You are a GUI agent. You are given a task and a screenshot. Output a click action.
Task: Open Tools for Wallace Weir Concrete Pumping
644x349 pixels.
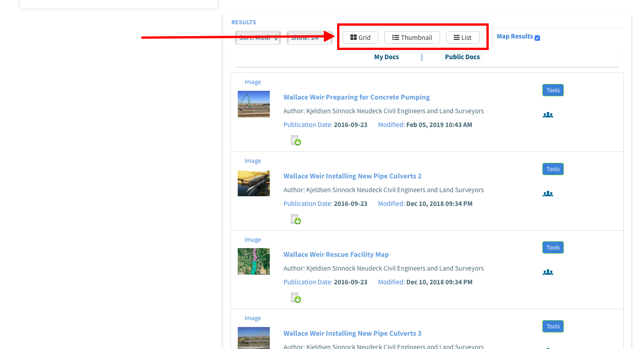click(553, 90)
